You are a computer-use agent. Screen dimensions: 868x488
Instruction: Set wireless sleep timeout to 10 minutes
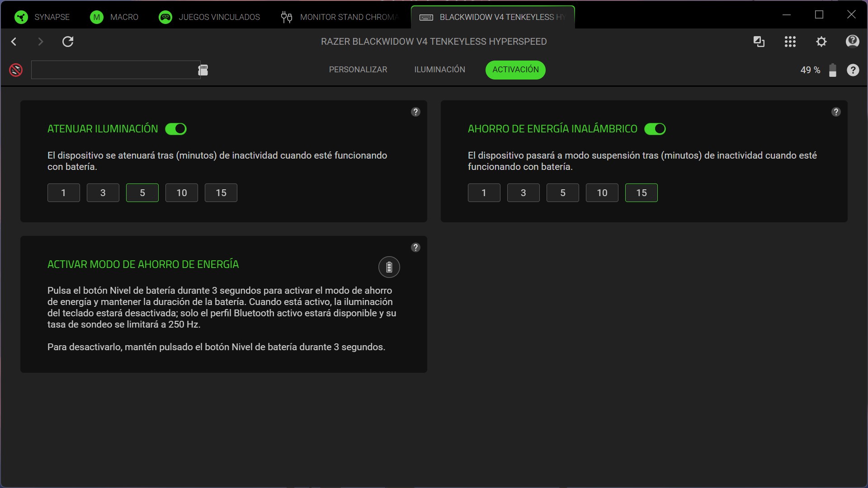(x=602, y=193)
